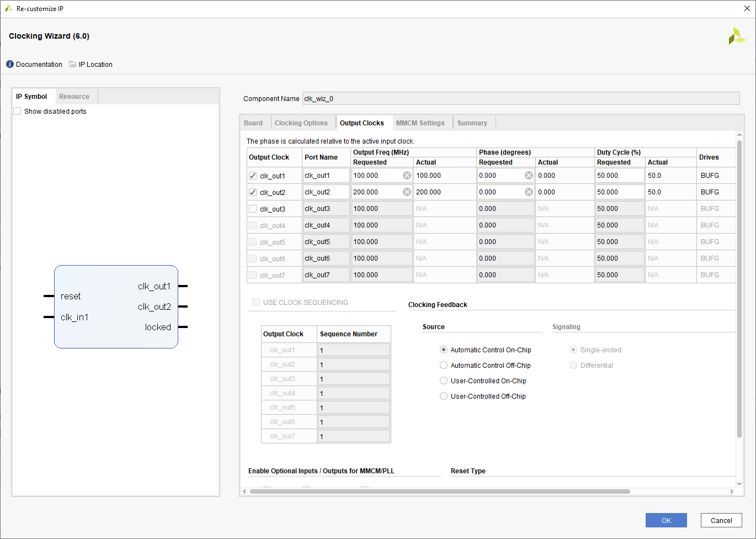Open the Documentation info icon
Screen dimensions: 756x539
[10, 65]
